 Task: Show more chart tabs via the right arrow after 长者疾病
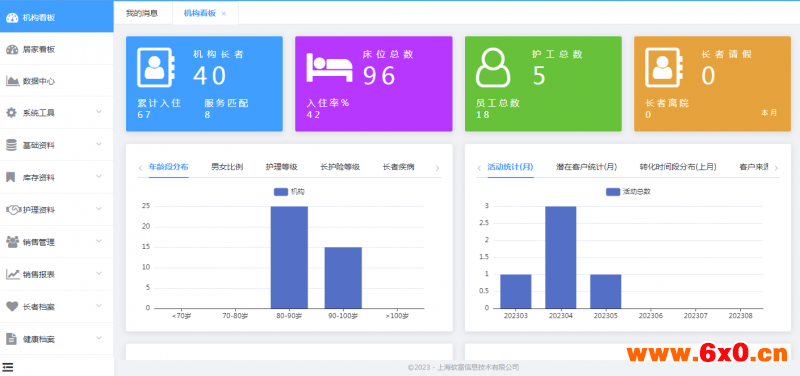(x=437, y=168)
